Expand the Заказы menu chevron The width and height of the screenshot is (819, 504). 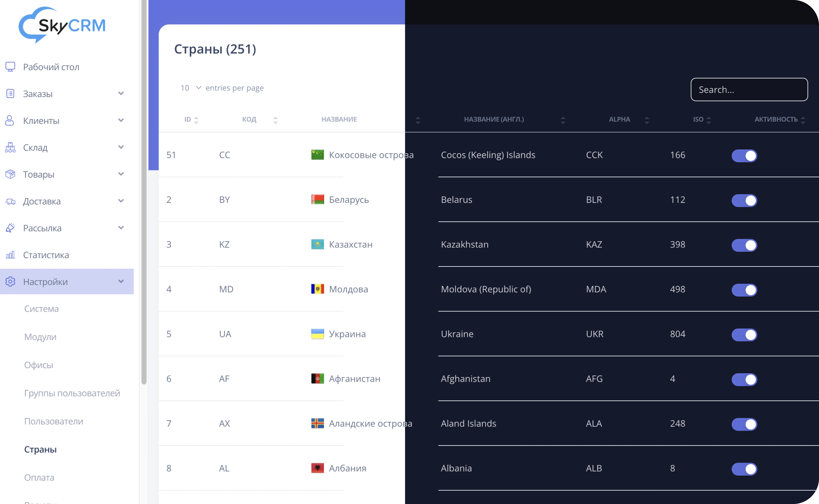(x=121, y=93)
